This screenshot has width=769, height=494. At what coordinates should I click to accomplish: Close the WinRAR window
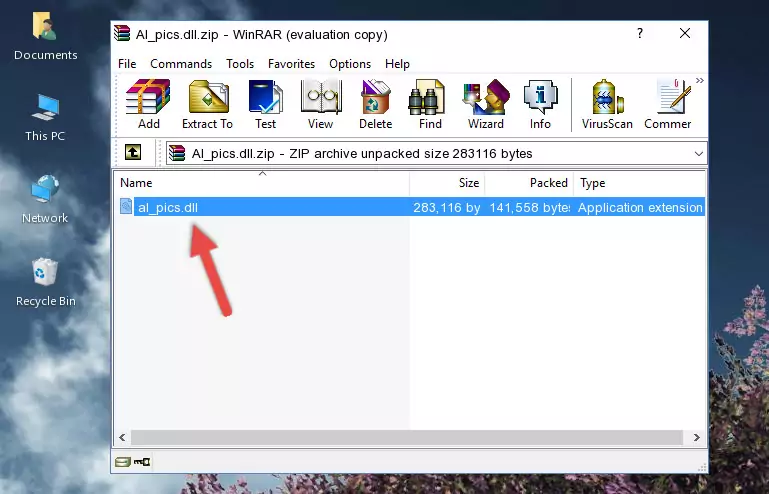685,33
